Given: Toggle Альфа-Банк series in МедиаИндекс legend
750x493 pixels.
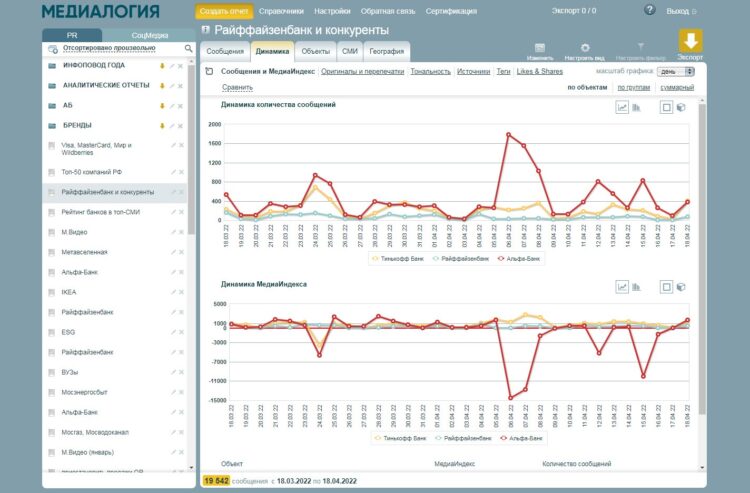Looking at the screenshot, I should [521, 438].
